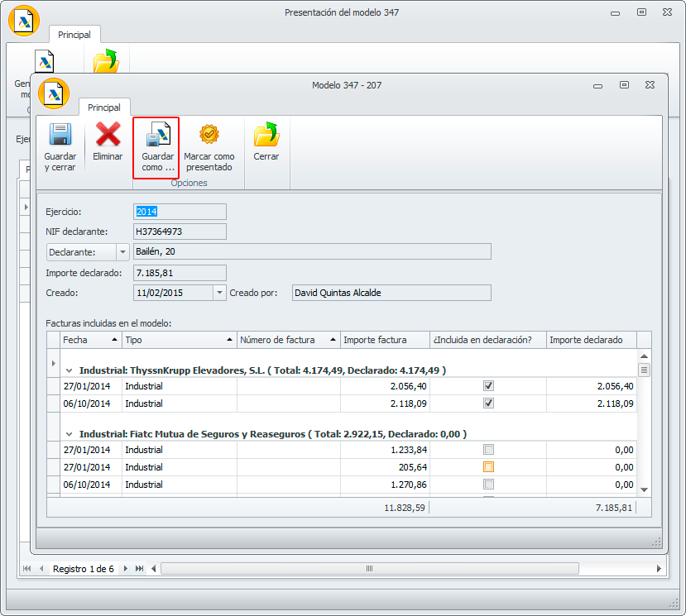Image resolution: width=686 pixels, height=616 pixels.
Task: Uncheck the 2.056,40 ThyssenKrupp invoice inclusion
Action: point(488,386)
